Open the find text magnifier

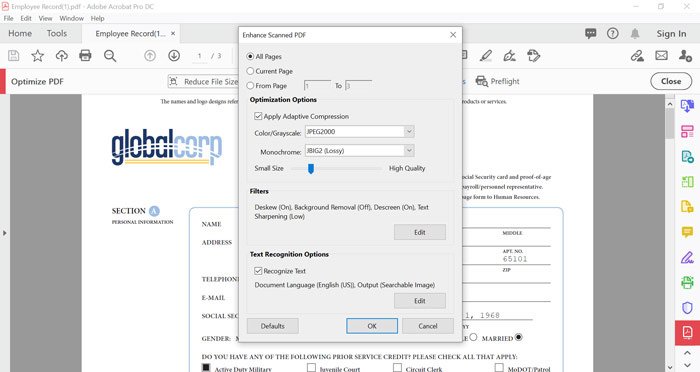tap(110, 56)
